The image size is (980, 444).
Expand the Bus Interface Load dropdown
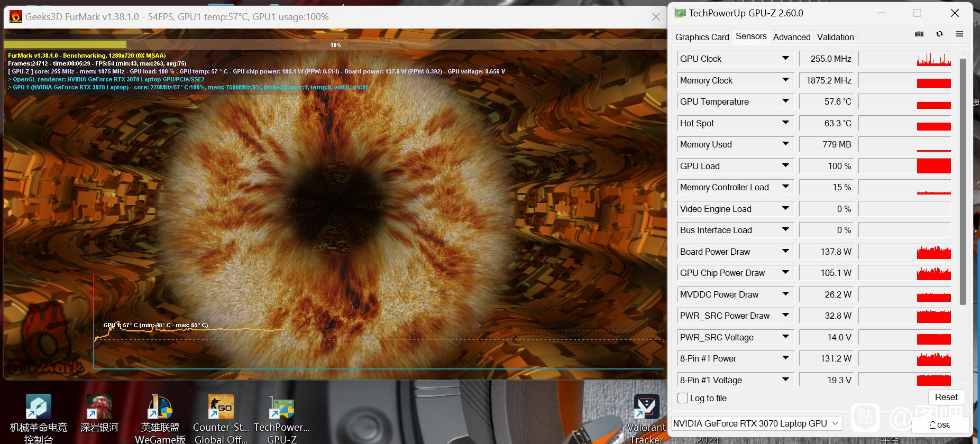point(785,229)
